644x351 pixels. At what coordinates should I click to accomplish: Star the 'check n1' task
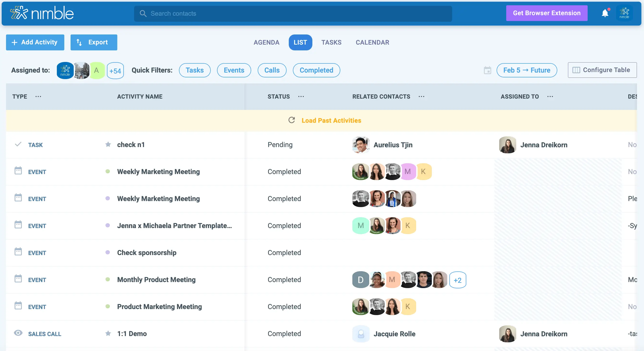tap(108, 145)
